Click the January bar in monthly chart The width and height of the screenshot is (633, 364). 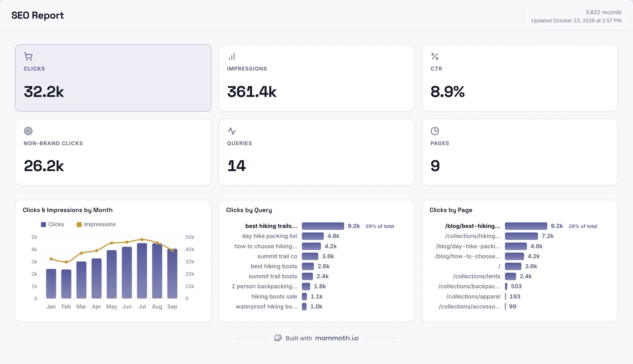tap(51, 284)
